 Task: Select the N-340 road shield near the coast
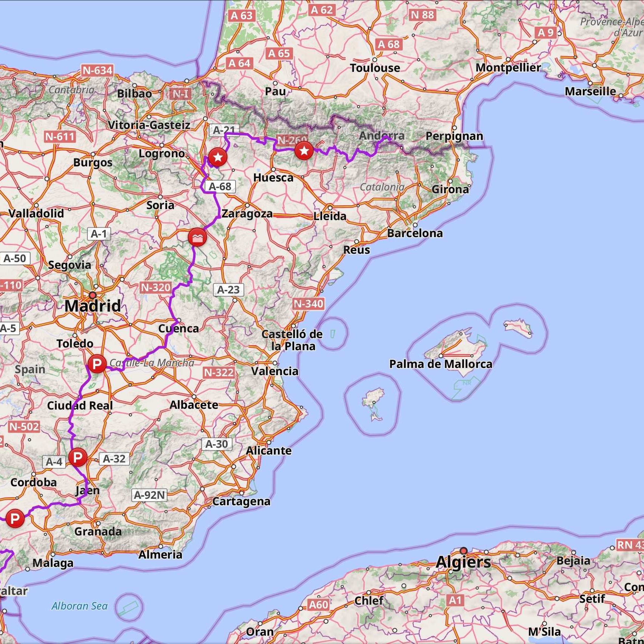[309, 303]
